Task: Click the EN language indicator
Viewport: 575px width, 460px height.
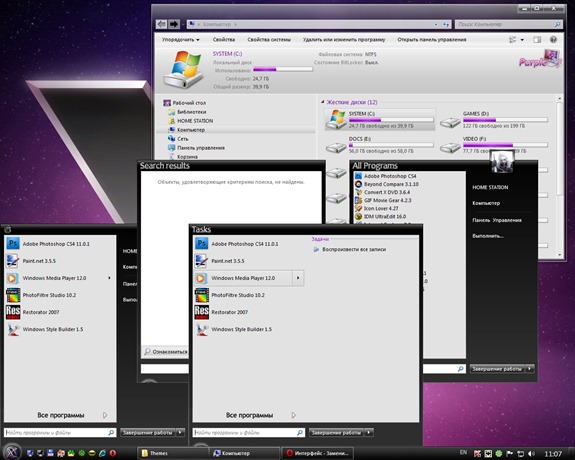Action: click(x=464, y=453)
